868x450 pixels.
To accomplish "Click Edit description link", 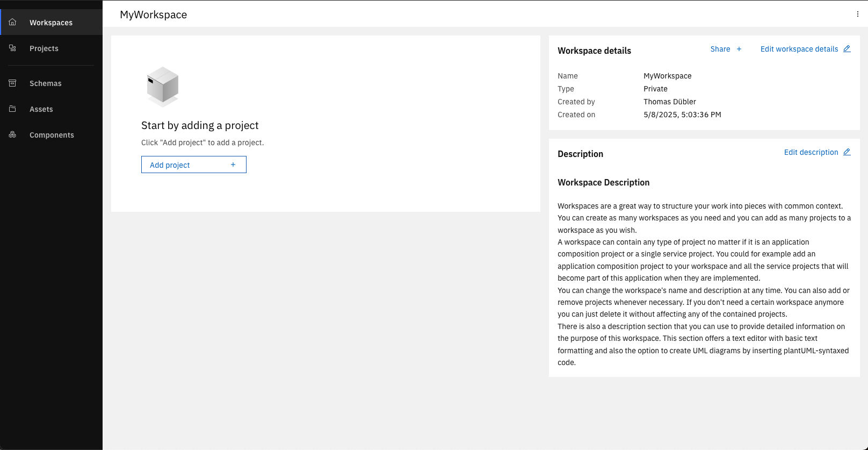I will point(811,152).
